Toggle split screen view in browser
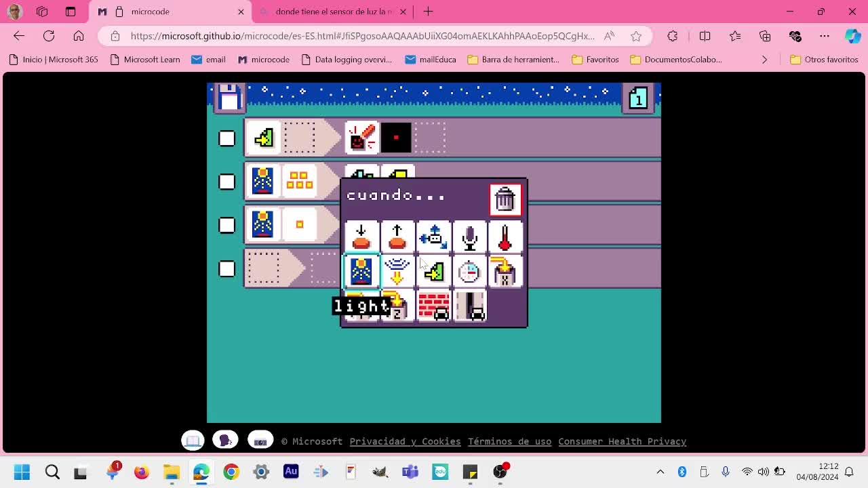Image resolution: width=868 pixels, height=488 pixels. (x=705, y=36)
